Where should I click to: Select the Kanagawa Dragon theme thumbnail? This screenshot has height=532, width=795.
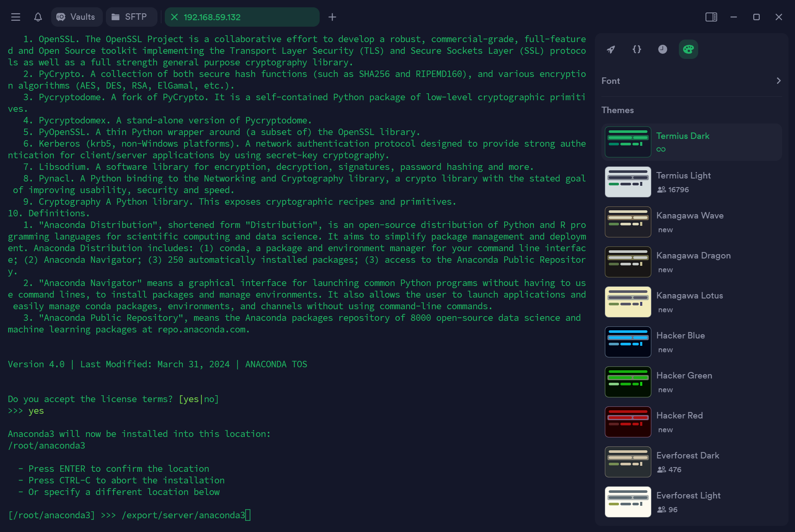click(x=628, y=262)
